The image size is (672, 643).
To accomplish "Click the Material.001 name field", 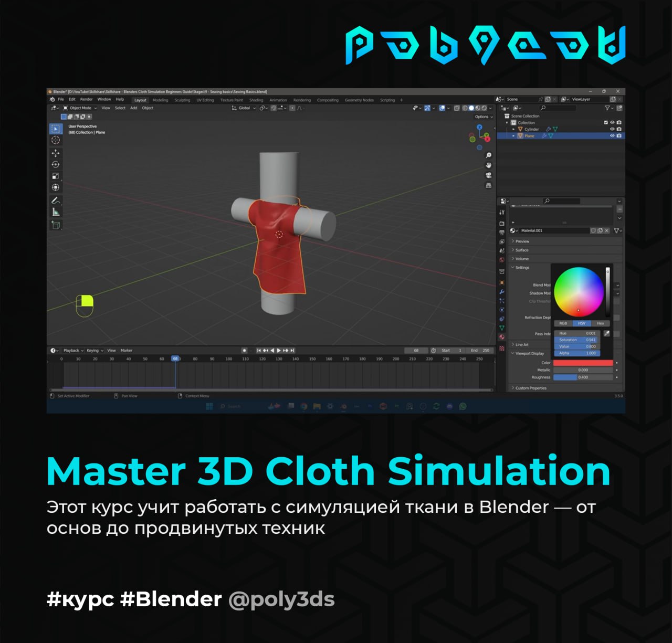I will pos(554,230).
